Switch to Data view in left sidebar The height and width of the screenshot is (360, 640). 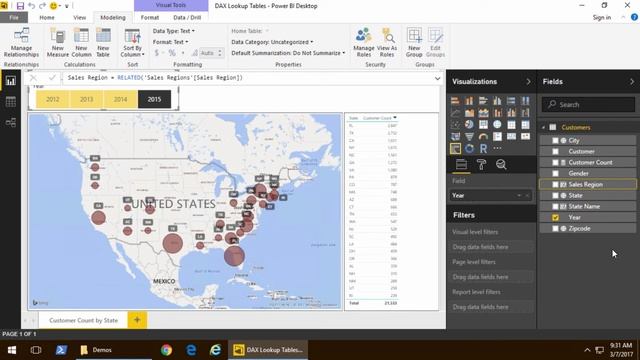(x=10, y=101)
